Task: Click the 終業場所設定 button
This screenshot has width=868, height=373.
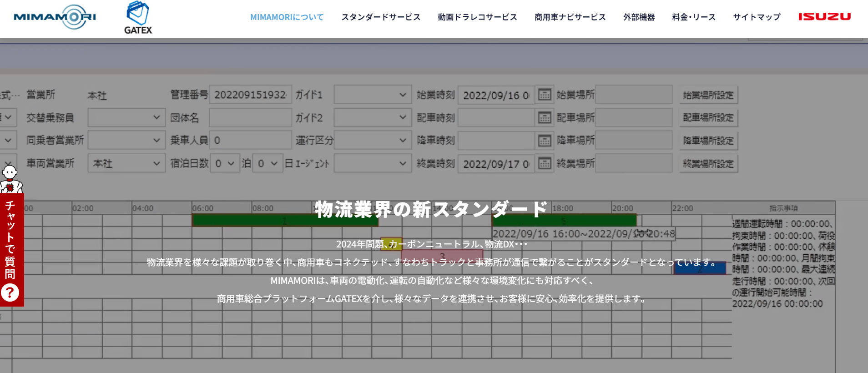Action: click(x=708, y=163)
